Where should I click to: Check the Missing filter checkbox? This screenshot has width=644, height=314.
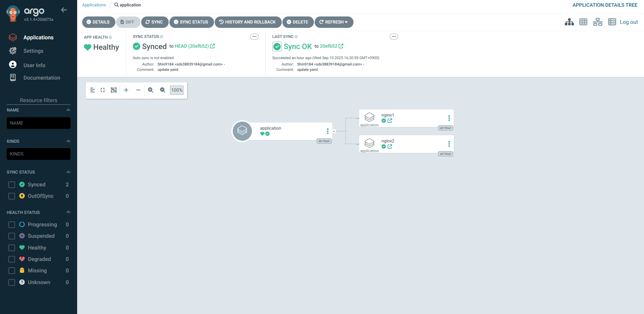tap(12, 271)
